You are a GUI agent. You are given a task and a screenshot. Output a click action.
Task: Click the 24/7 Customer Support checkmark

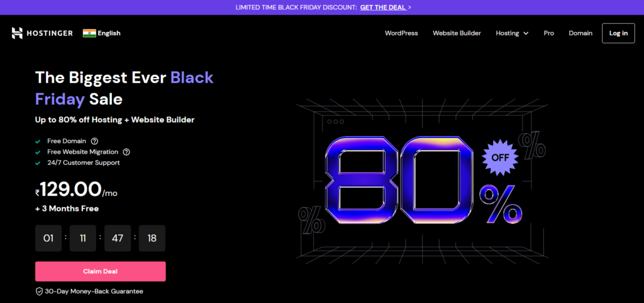click(38, 163)
